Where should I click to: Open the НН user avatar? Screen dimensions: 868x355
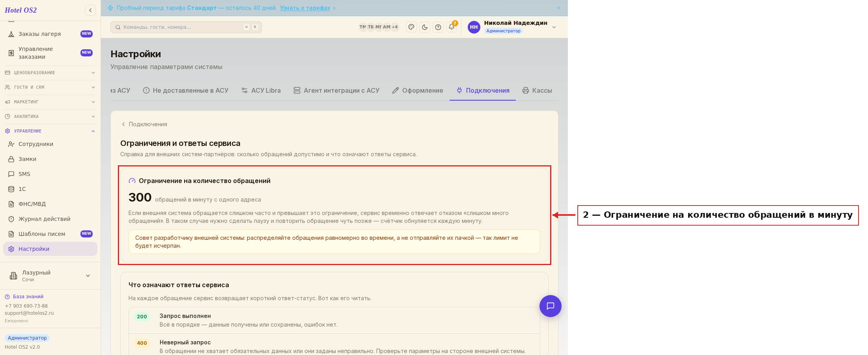pyautogui.click(x=474, y=27)
